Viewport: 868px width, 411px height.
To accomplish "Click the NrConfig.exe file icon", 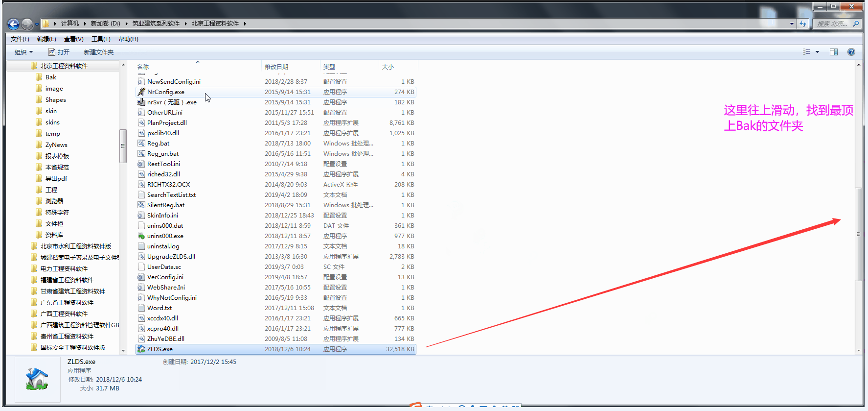I will (x=141, y=92).
